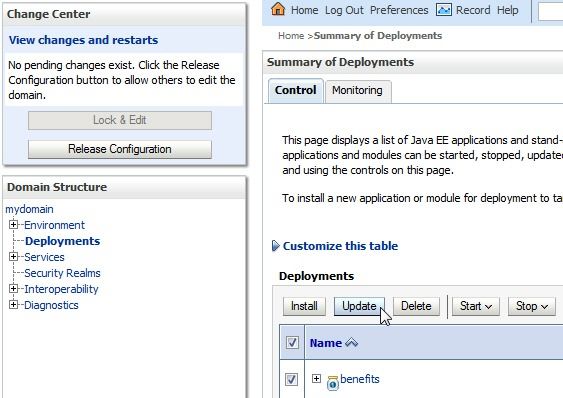Viewport: 563px width, 398px height.
Task: Open the Security Realms link
Action: [x=62, y=273]
